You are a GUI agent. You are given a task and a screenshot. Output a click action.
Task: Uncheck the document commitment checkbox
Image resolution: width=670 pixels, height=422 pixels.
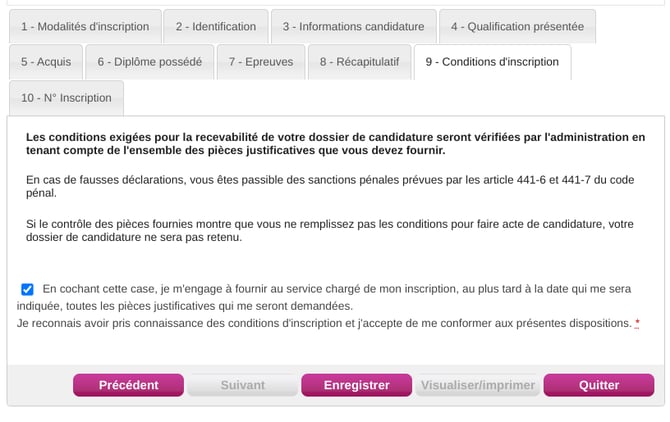(27, 290)
